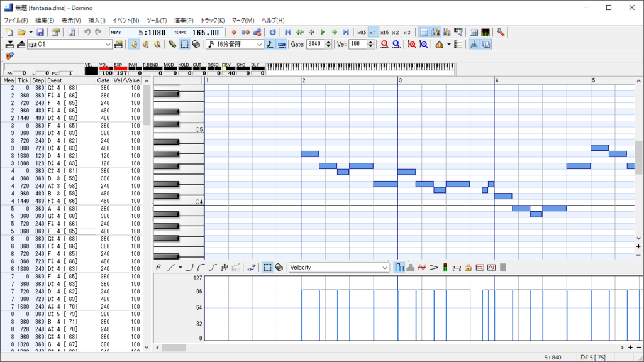
Task: Increase the Gate value with up spinner
Action: click(x=328, y=42)
